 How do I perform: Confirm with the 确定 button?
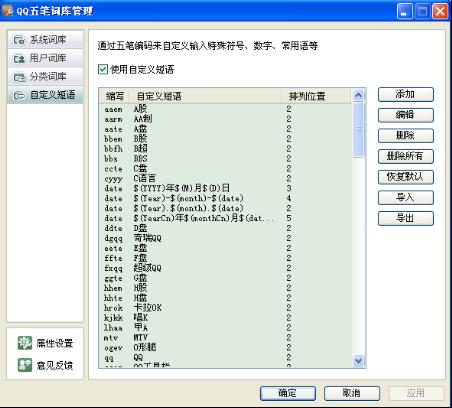pyautogui.click(x=288, y=393)
